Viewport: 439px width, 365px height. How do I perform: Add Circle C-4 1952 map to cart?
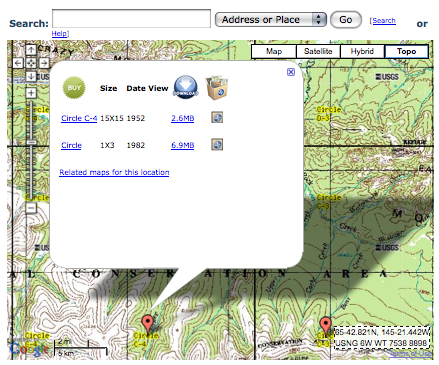(x=217, y=118)
